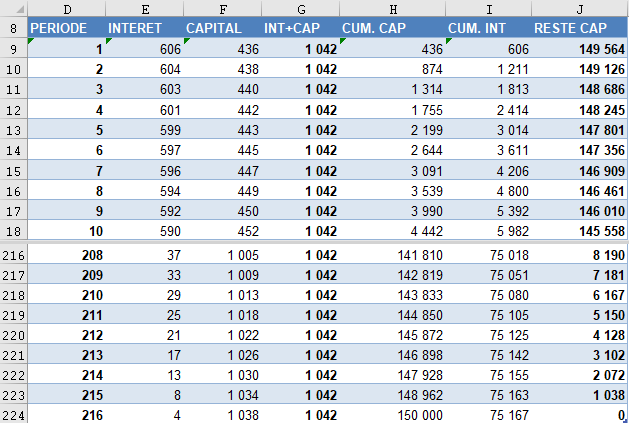
Task: Select the column D header
Action: 67,8
